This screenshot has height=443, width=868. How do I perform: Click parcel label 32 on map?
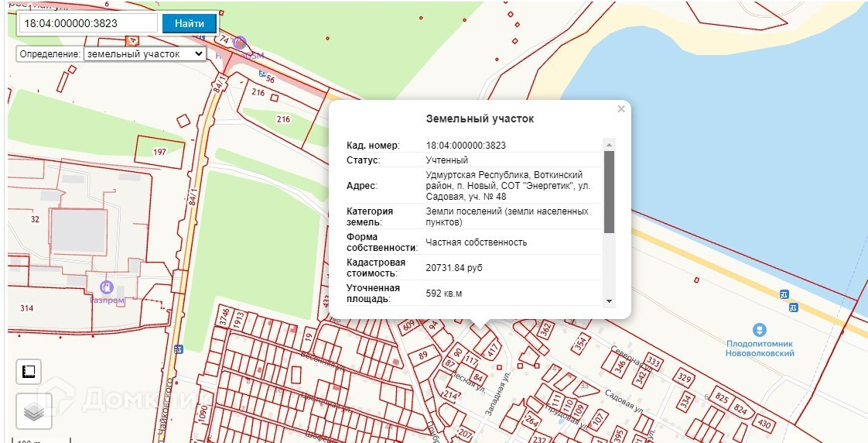click(35, 219)
